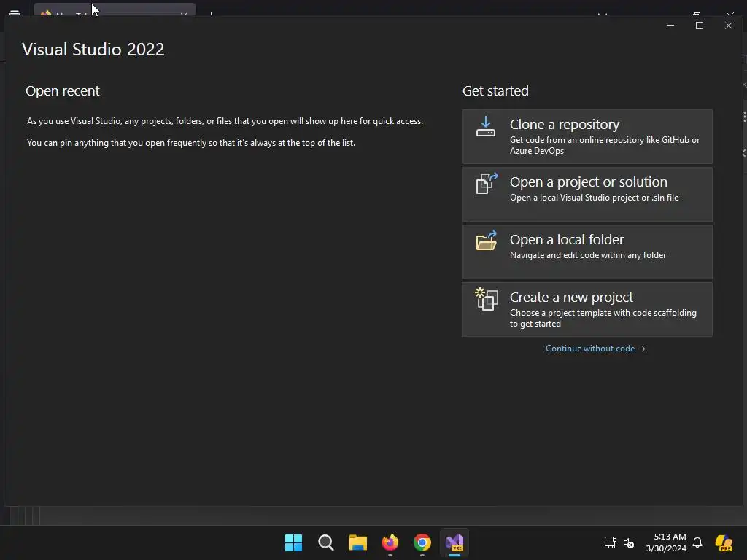The image size is (747, 560).
Task: Select Clone a repository card
Action: pyautogui.click(x=587, y=136)
